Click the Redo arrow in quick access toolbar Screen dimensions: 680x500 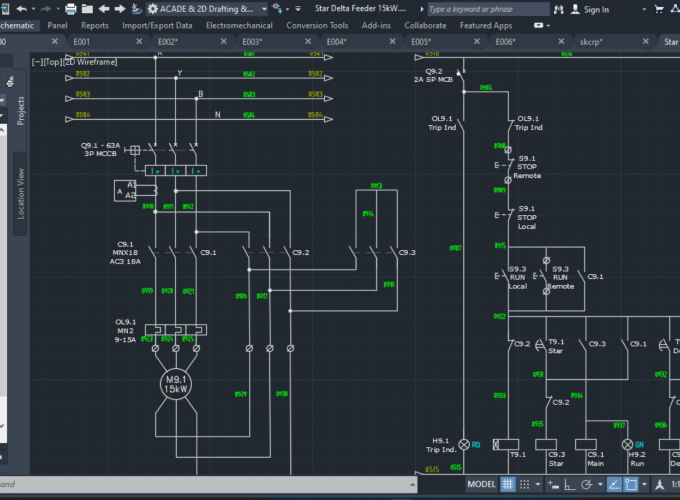click(46, 9)
